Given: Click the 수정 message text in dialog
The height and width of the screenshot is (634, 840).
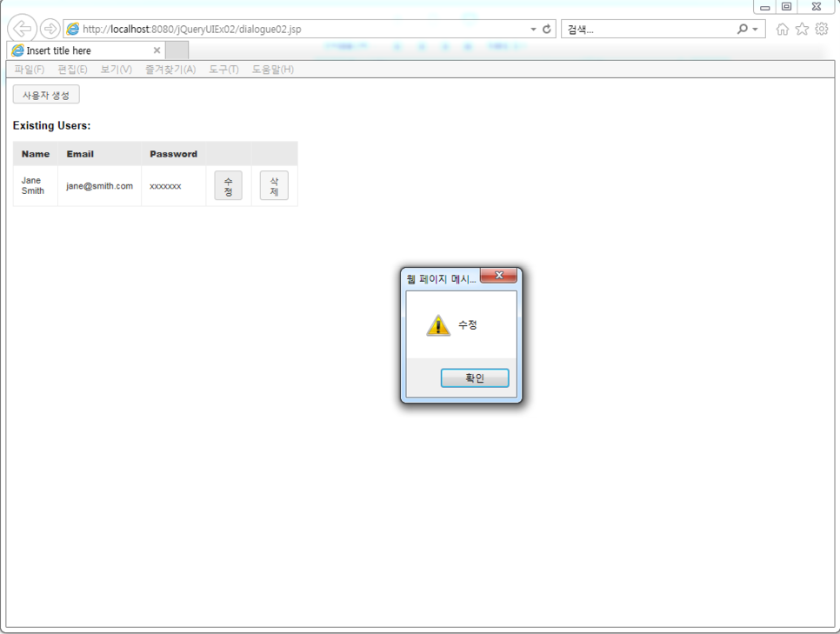Looking at the screenshot, I should [468, 324].
